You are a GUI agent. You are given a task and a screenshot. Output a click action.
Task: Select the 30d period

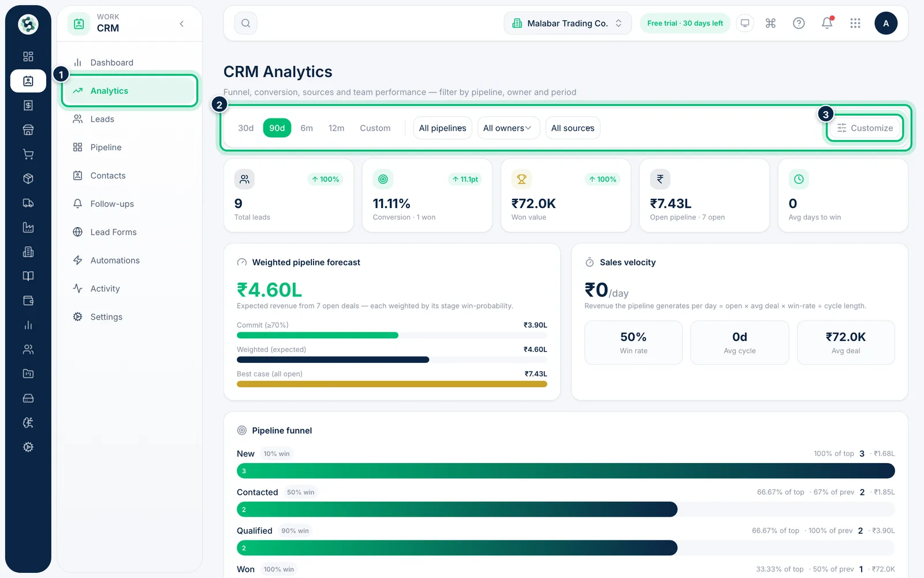coord(246,128)
